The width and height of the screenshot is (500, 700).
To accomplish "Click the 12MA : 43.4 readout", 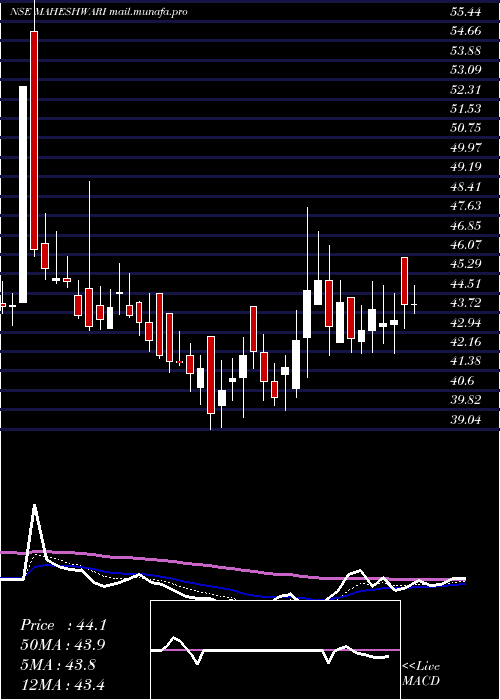I will [x=63, y=684].
